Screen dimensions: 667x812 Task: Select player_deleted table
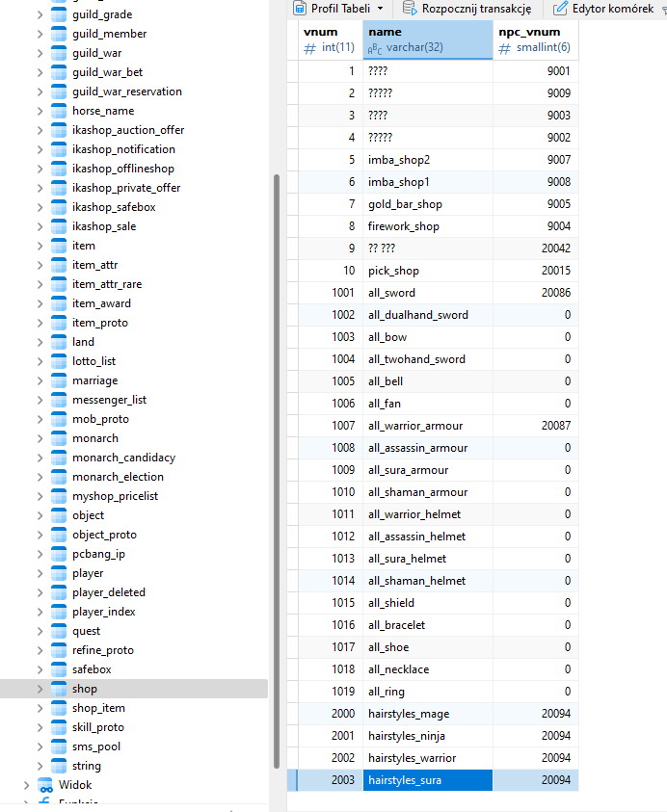(x=108, y=593)
